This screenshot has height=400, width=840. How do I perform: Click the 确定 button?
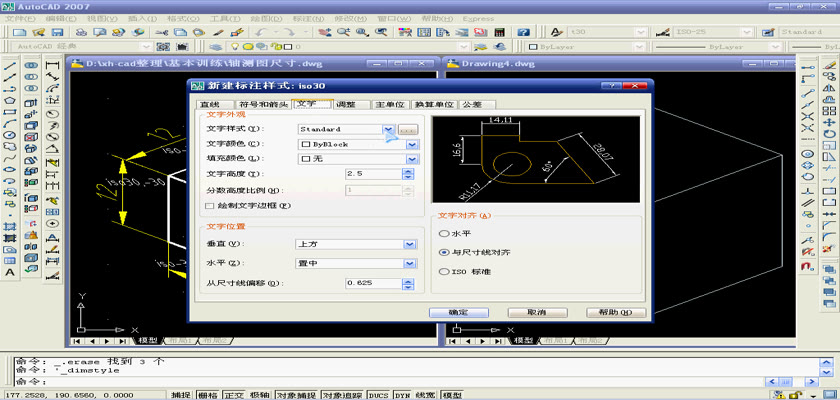coord(459,312)
